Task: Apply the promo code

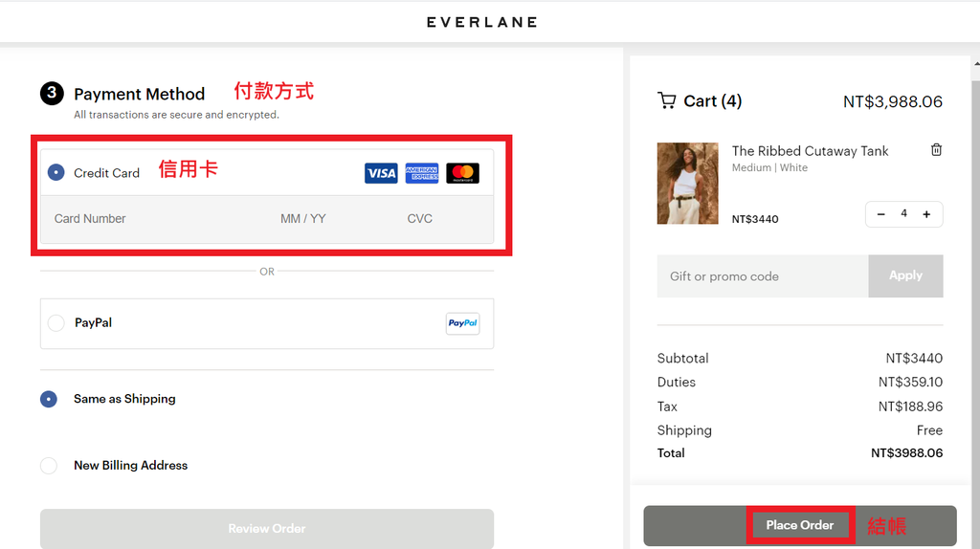Action: coord(905,276)
